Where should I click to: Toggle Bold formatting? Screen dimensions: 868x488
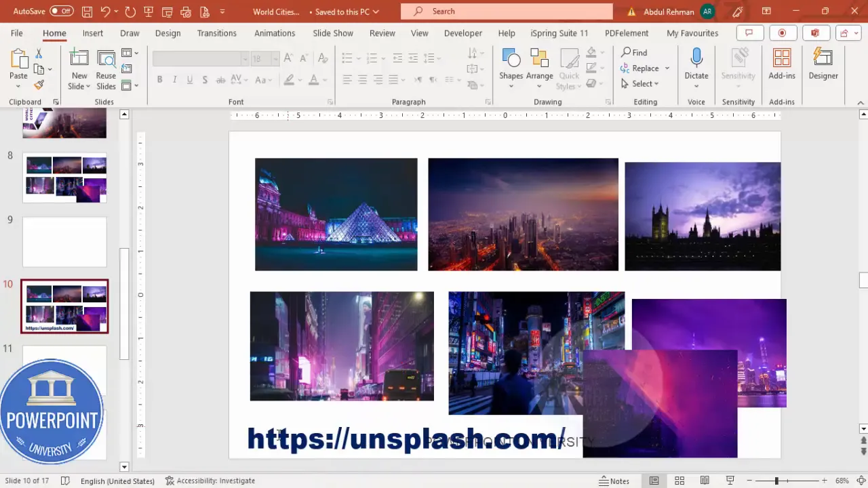(159, 80)
